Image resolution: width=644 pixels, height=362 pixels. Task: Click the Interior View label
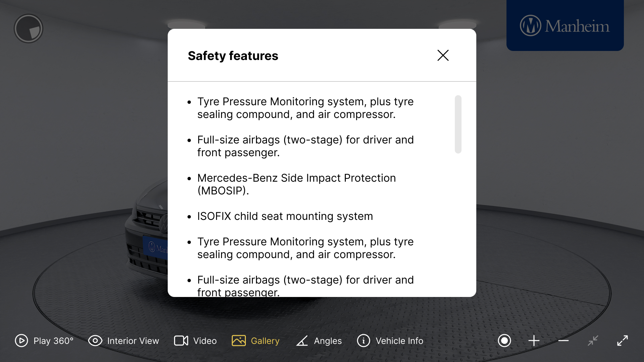[x=133, y=341]
